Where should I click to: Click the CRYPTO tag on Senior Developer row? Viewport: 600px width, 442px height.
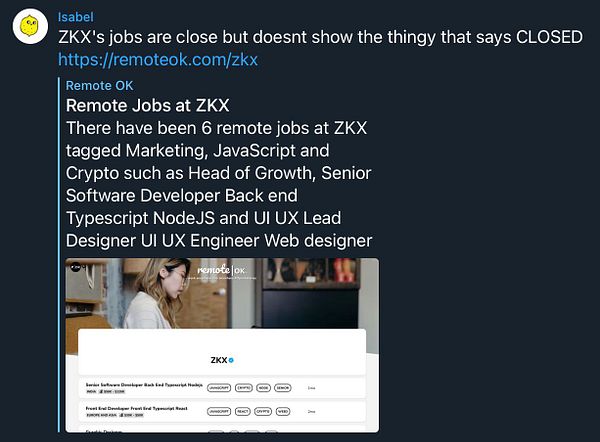click(244, 388)
